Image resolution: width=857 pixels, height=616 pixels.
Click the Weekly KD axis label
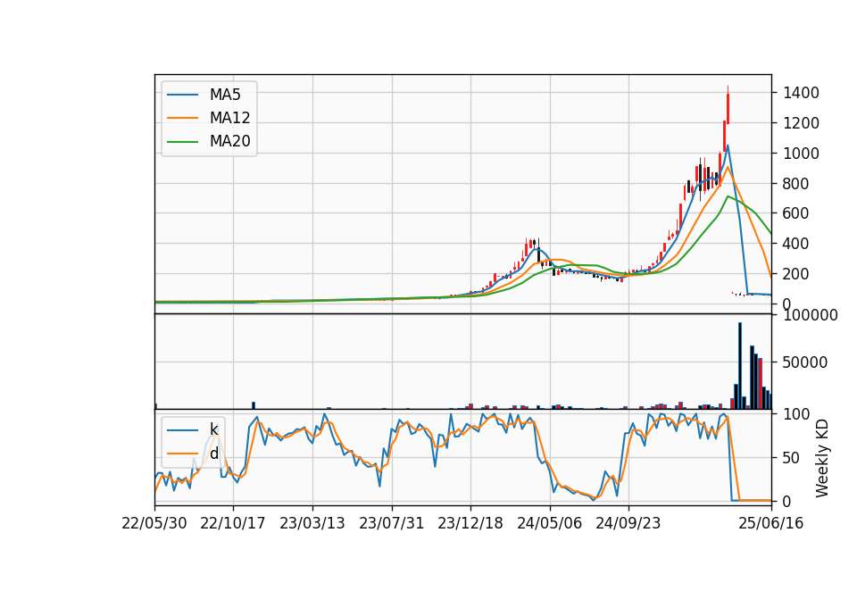click(x=822, y=458)
